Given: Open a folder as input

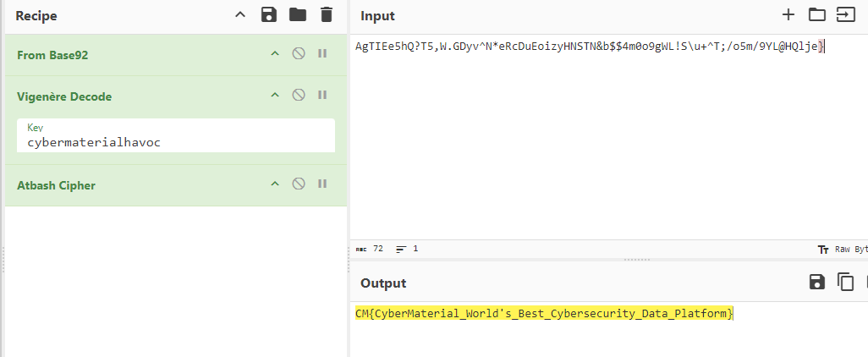Looking at the screenshot, I should (816, 14).
